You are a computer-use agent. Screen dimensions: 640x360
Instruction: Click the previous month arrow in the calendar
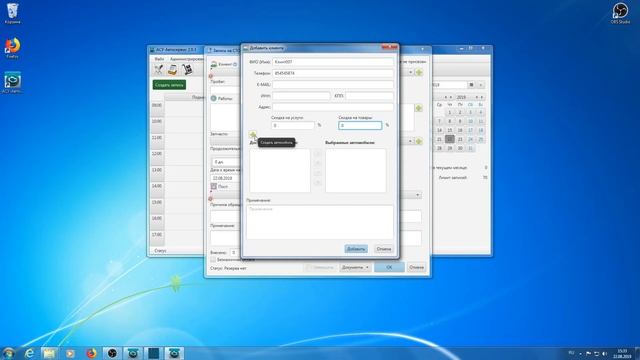click(446, 97)
